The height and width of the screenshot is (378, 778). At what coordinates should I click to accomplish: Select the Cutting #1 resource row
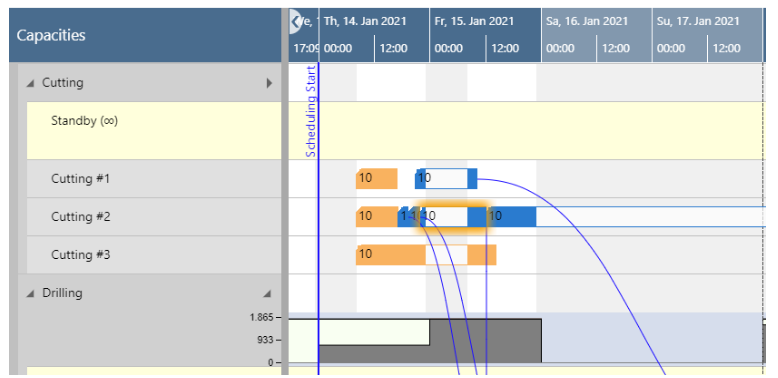click(x=154, y=179)
